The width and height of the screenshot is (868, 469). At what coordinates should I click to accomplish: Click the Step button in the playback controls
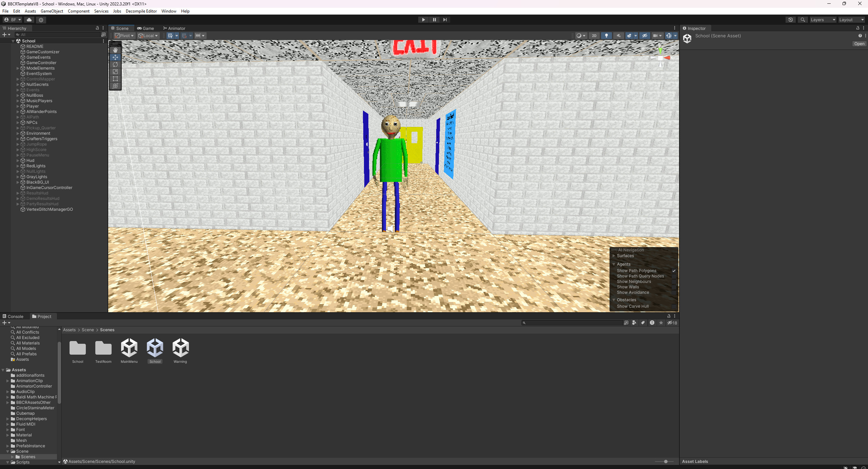(445, 19)
